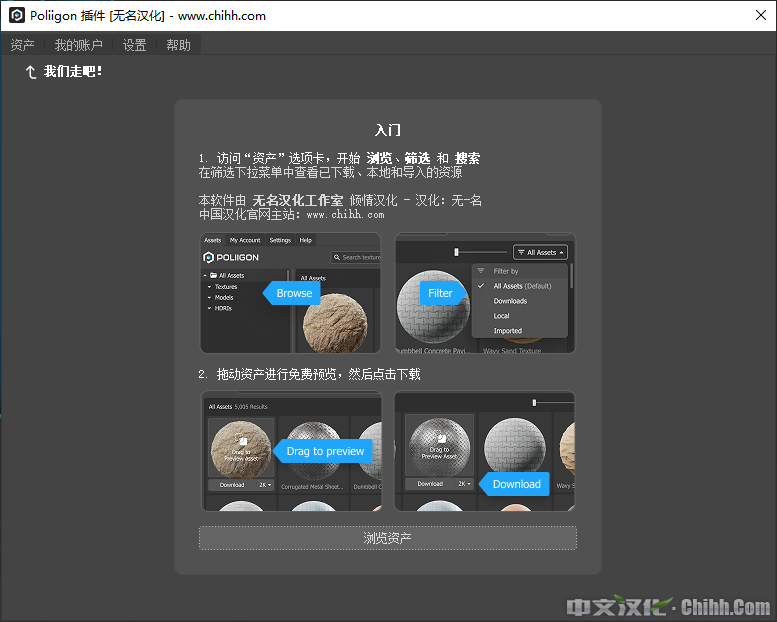The width and height of the screenshot is (777, 622).
Task: Click the POLIIGON logo in the Browse image
Action: click(x=231, y=257)
